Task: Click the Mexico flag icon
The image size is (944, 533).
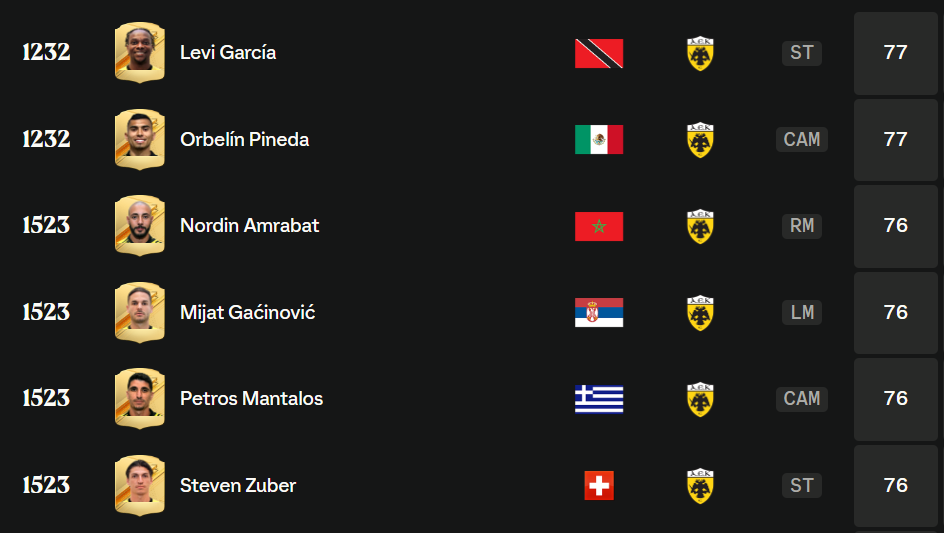Action: pyautogui.click(x=599, y=139)
